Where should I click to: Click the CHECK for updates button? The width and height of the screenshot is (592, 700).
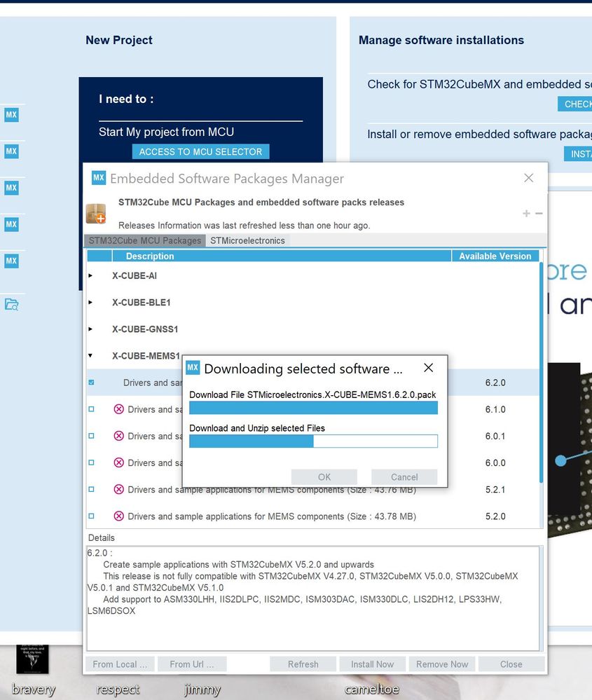click(575, 104)
